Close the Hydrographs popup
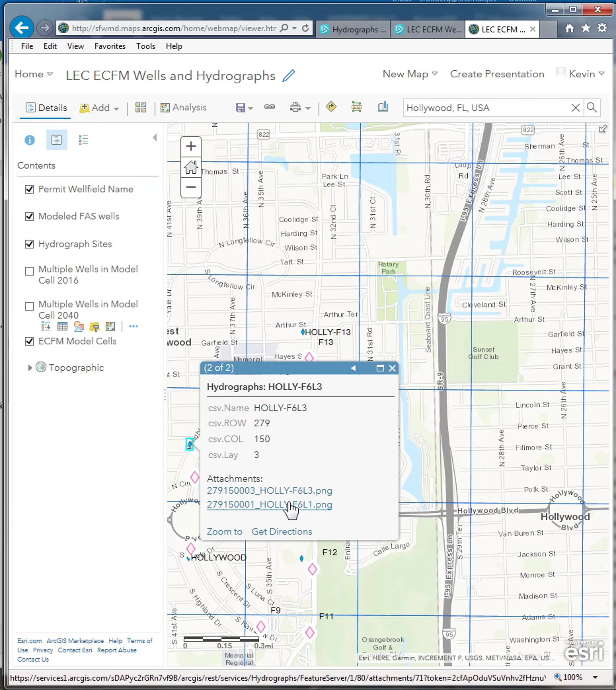The height and width of the screenshot is (690, 616). click(392, 368)
